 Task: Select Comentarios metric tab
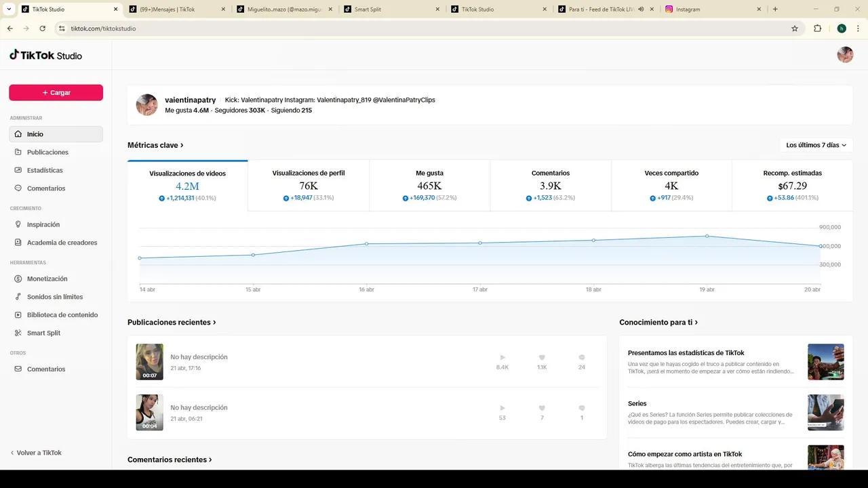551,185
